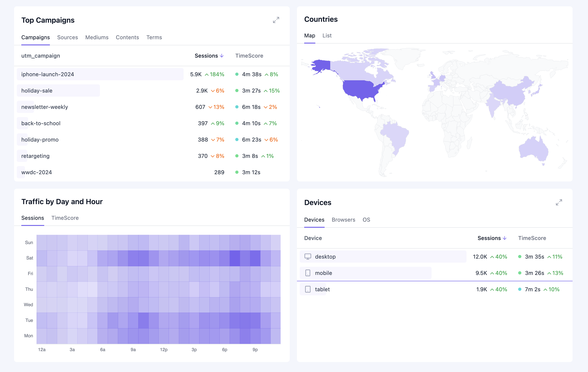Select the retargeting campaign
Viewport: 588px width, 372px height.
152,156
